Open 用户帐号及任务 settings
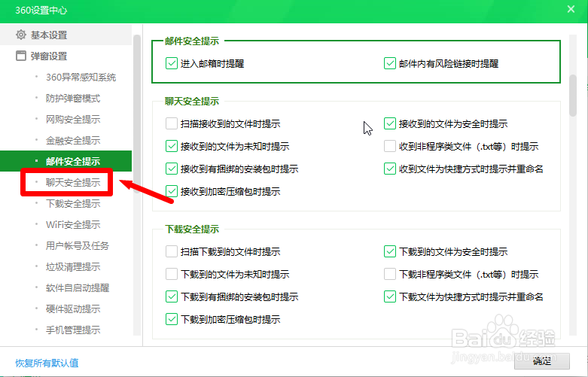588x377 pixels. point(78,246)
